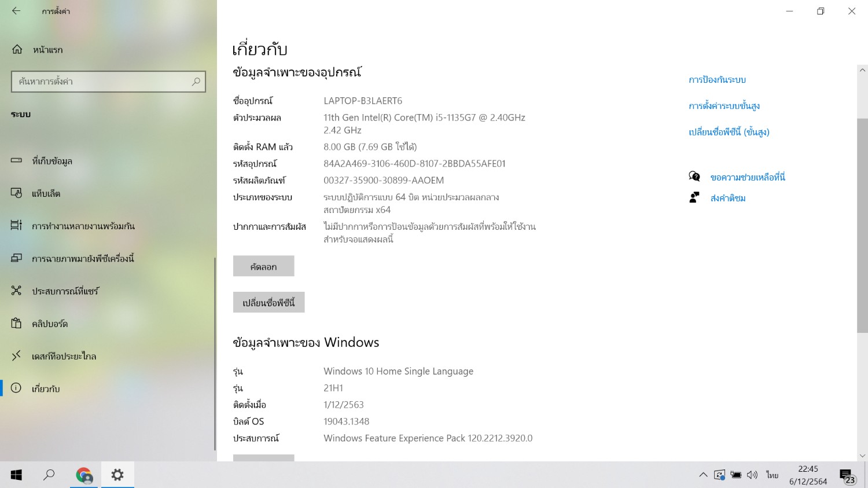The image size is (868, 488).
Task: Click install date 1/12/2563
Action: point(344,405)
